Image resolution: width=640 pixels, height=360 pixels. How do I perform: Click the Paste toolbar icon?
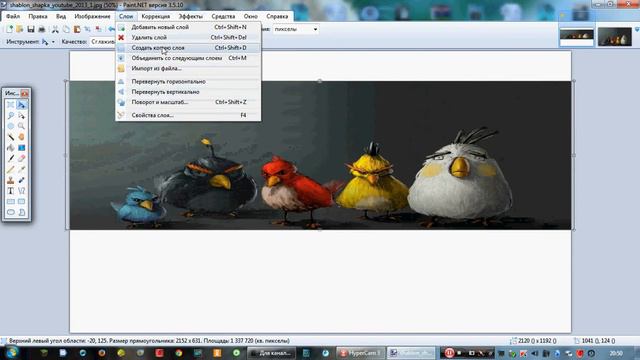click(x=77, y=29)
